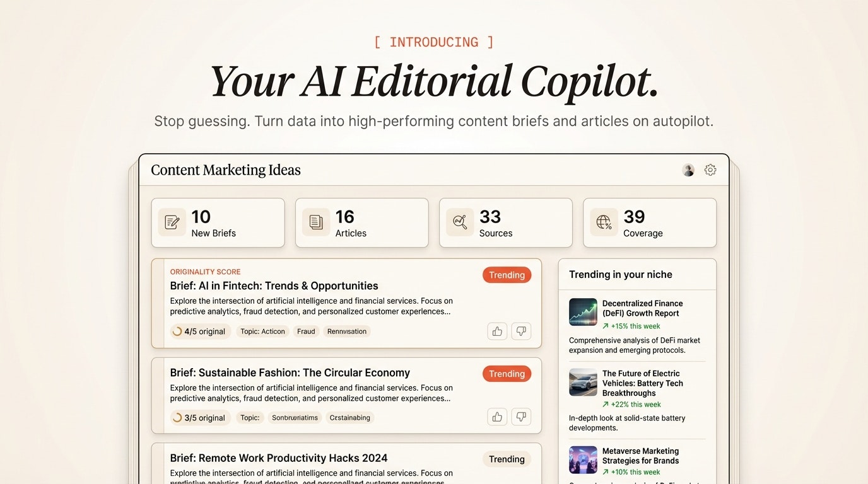Click the New Briefs pencil icon
Screen dimensions: 868x484
(171, 222)
